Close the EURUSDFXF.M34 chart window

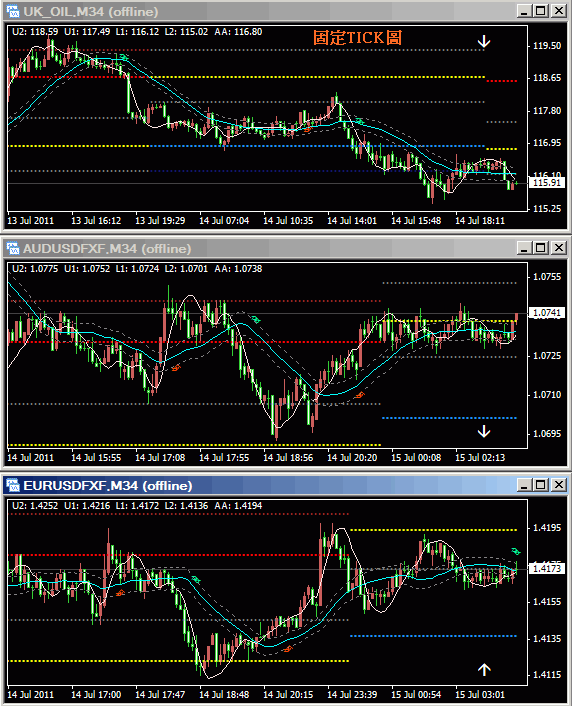[x=558, y=484]
